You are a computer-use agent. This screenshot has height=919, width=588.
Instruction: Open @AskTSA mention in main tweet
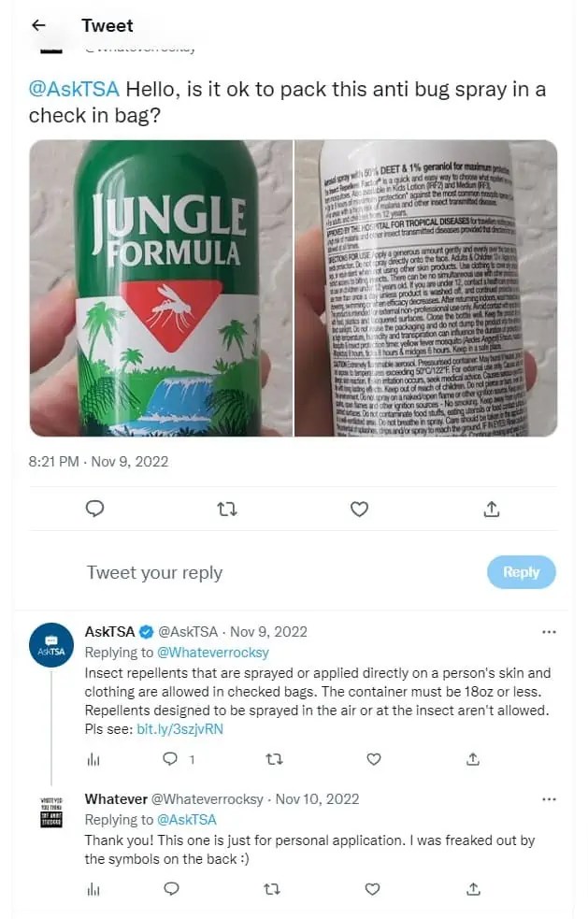[x=74, y=89]
